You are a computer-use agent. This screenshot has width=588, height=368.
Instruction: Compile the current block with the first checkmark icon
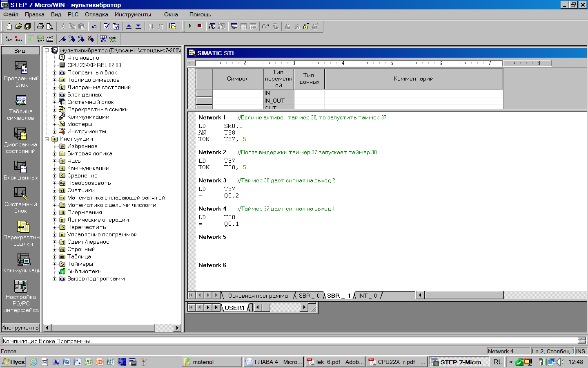coord(107,26)
